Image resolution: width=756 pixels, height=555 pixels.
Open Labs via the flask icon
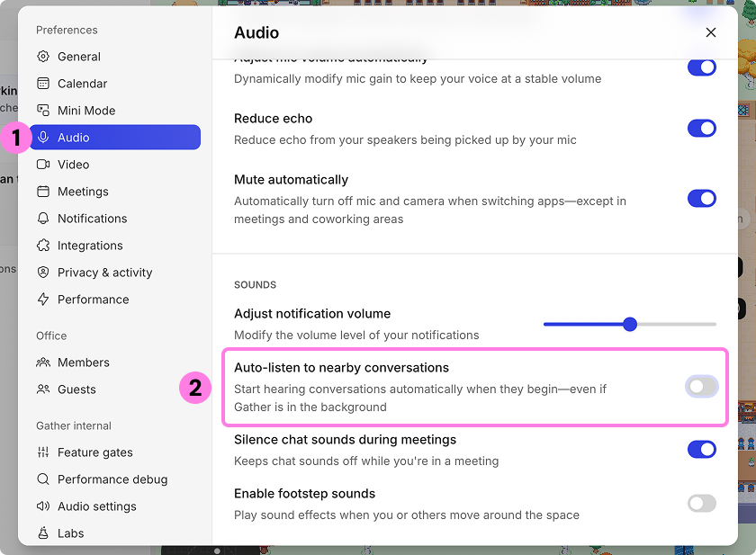43,533
